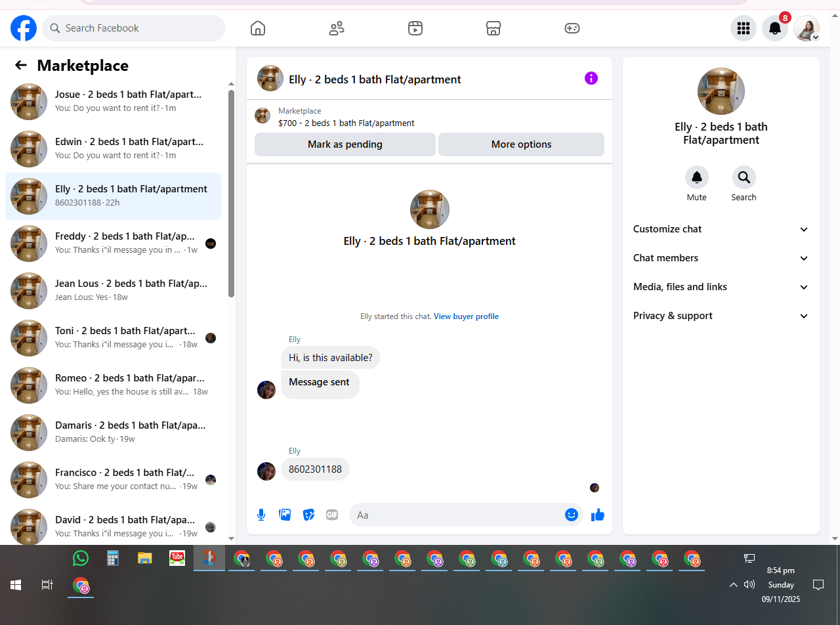Open the Home feed icon
840x625 pixels.
point(258,28)
